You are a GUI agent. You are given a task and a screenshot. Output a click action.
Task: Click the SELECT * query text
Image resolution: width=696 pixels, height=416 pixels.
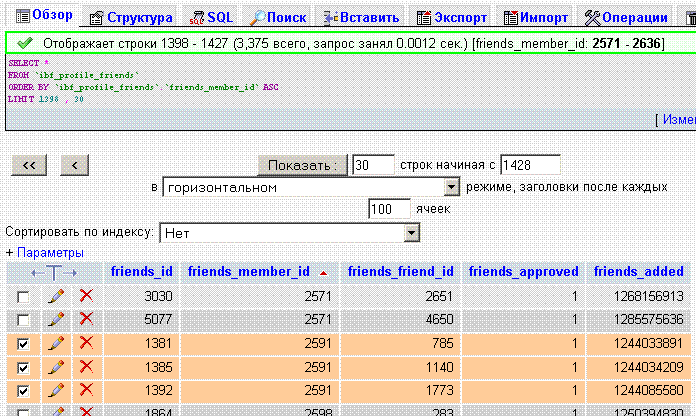point(29,63)
